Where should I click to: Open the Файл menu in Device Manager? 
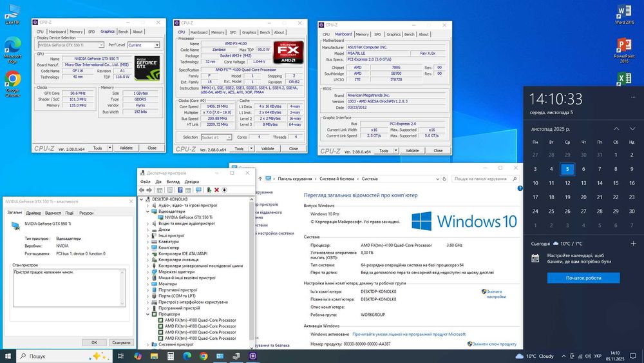tap(146, 182)
